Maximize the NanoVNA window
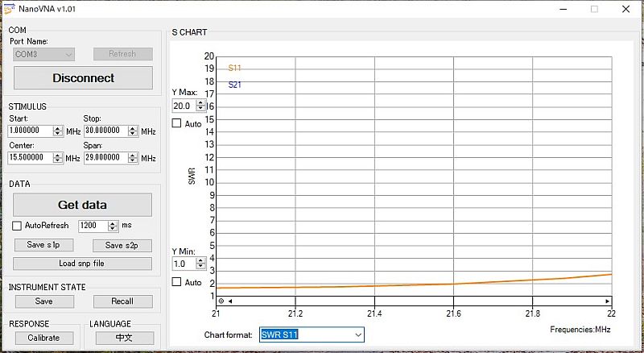This screenshot has width=644, height=353. 594,9
